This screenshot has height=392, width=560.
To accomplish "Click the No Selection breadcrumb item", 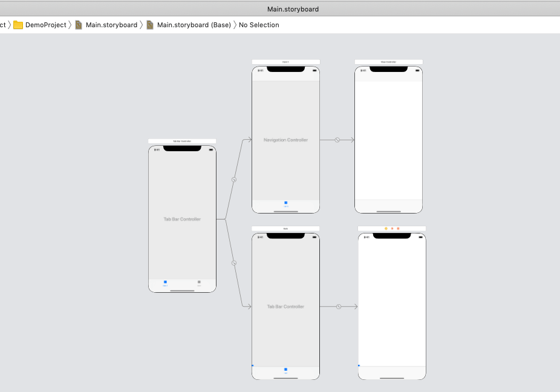I will pos(259,25).
